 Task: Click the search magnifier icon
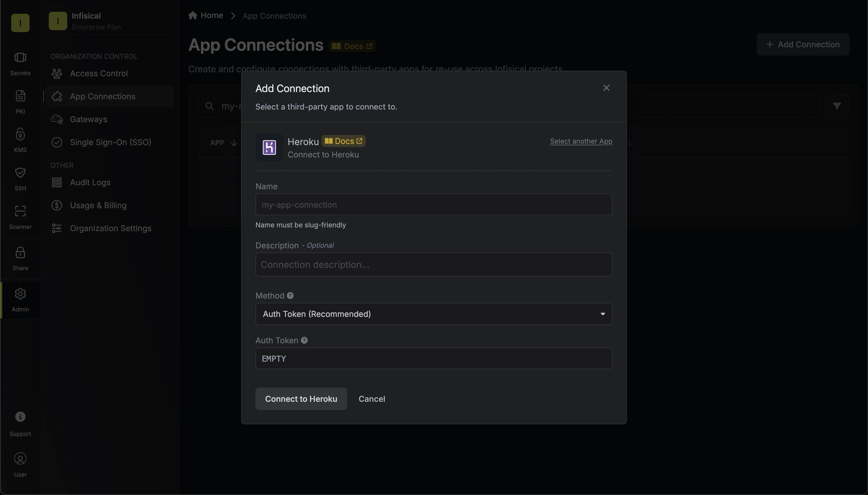210,106
